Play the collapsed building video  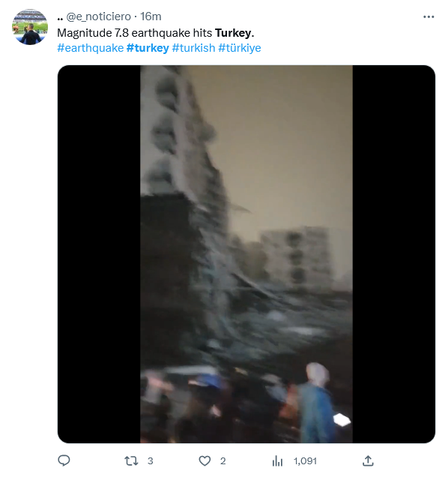[246, 254]
